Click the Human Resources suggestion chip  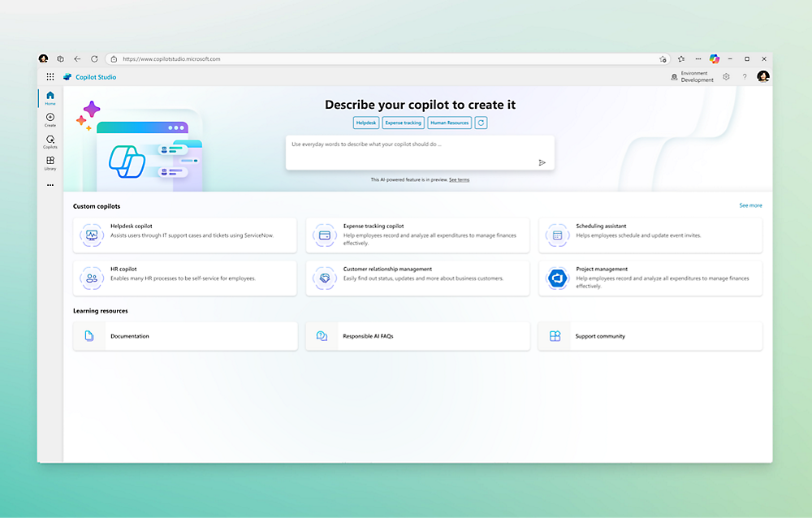pos(449,123)
